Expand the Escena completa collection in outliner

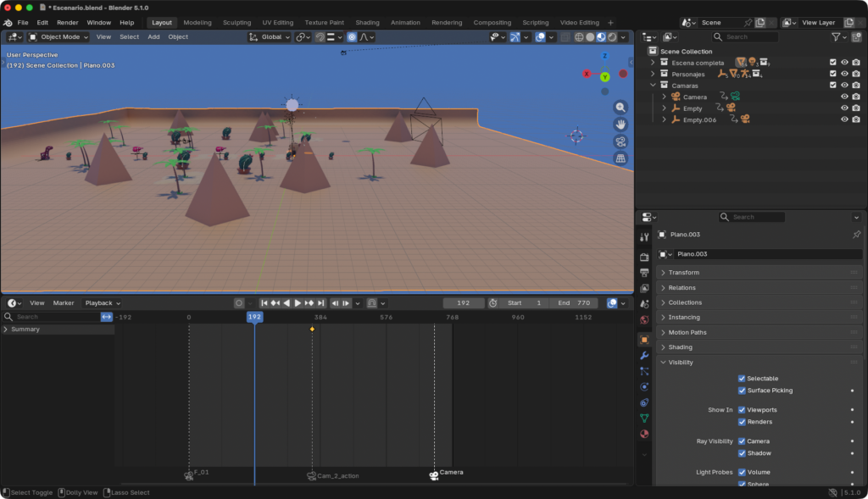tap(653, 63)
